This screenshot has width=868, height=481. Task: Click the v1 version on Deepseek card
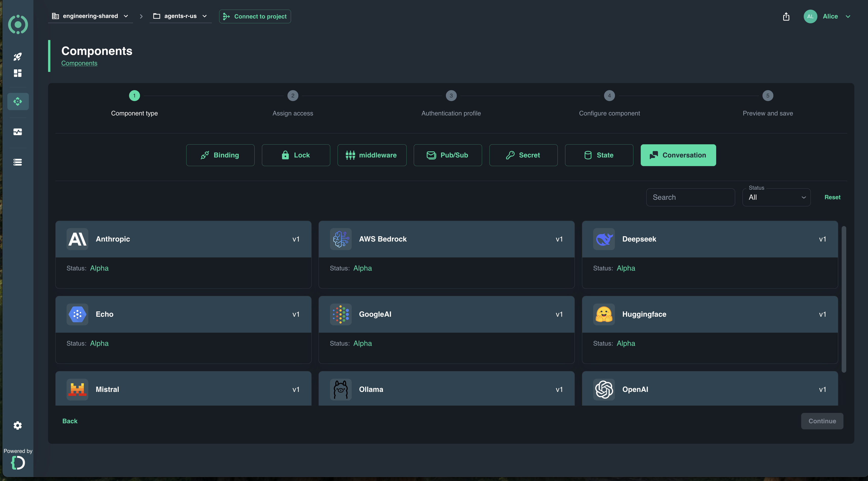pyautogui.click(x=822, y=239)
